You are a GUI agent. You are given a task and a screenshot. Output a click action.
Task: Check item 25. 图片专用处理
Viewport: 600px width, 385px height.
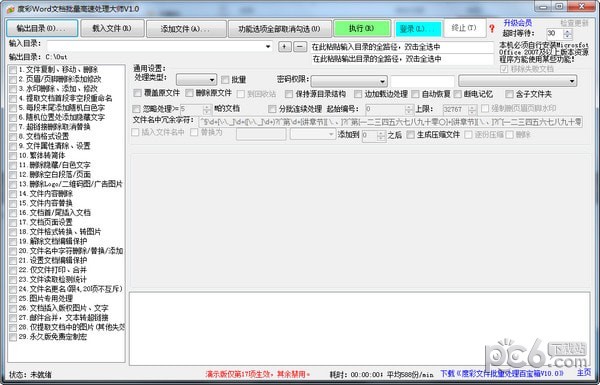click(13, 299)
